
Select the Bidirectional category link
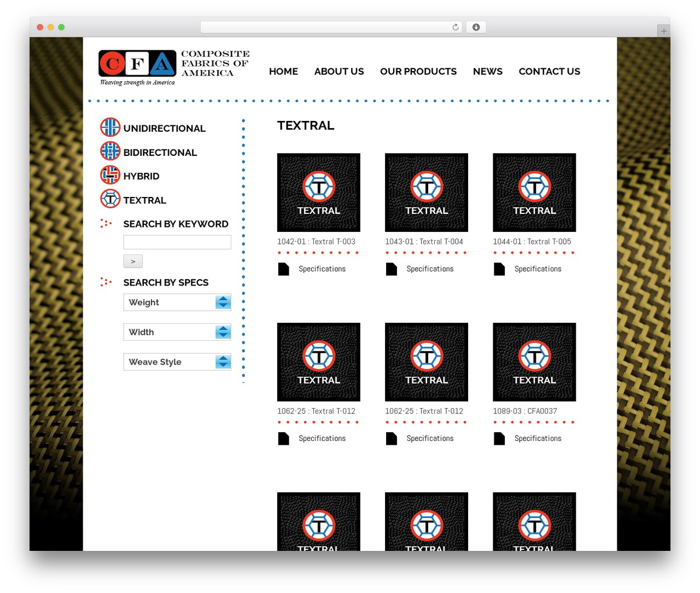160,153
